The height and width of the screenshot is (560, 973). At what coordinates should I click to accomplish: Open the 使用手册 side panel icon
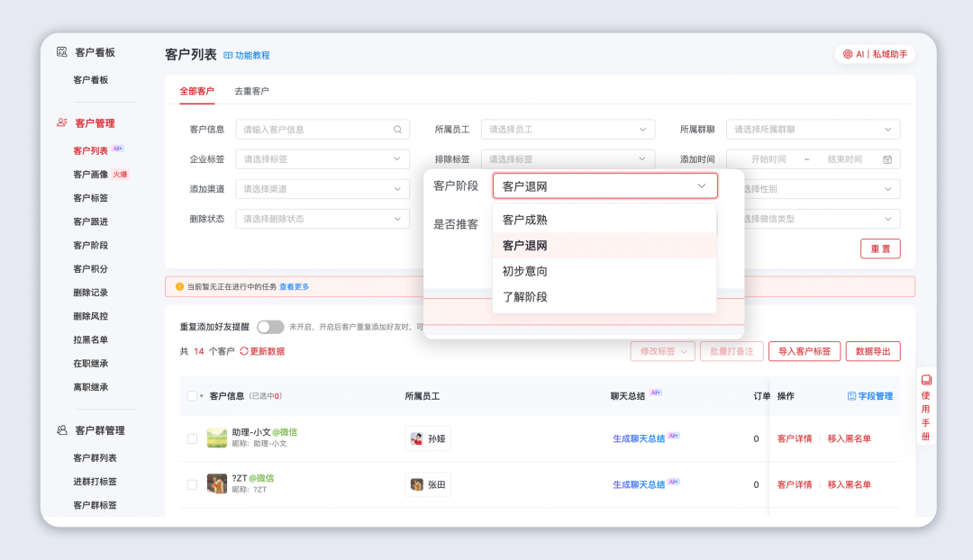pos(925,380)
